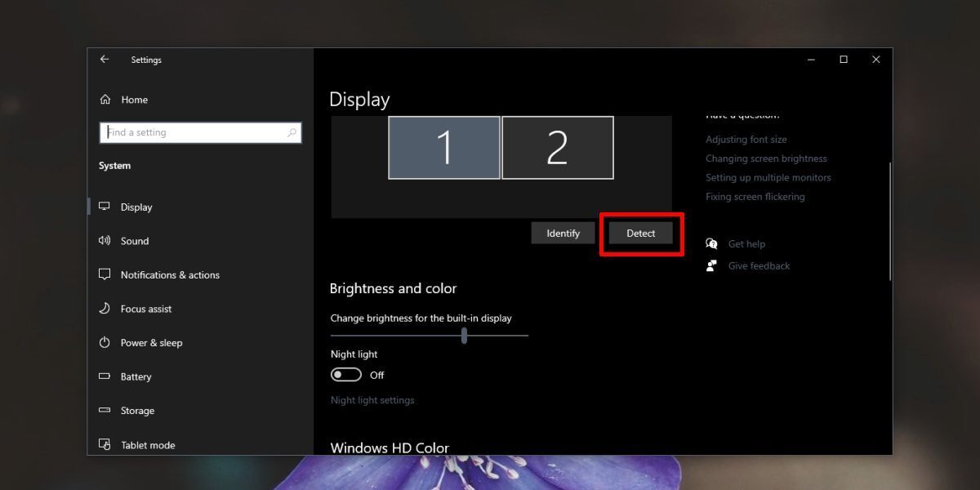Click the Home house icon
The height and width of the screenshot is (490, 980).
point(105,99)
